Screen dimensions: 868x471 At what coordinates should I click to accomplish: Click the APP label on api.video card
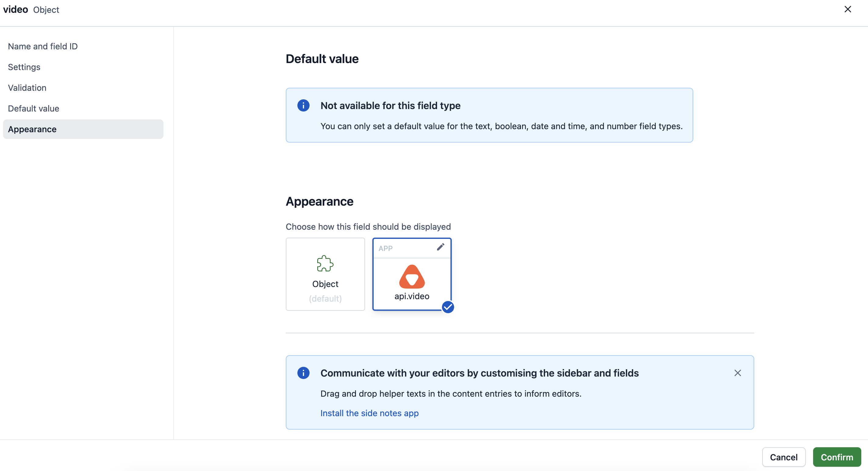[386, 249]
